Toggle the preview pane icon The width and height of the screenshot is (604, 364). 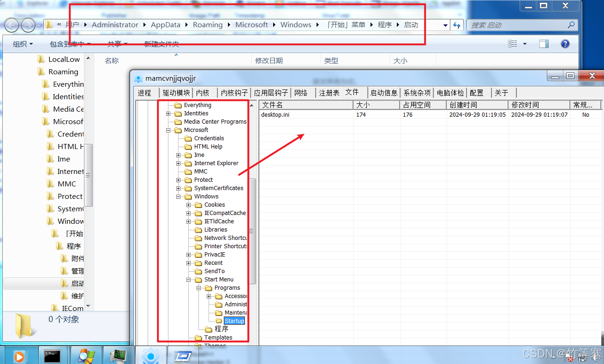(544, 44)
